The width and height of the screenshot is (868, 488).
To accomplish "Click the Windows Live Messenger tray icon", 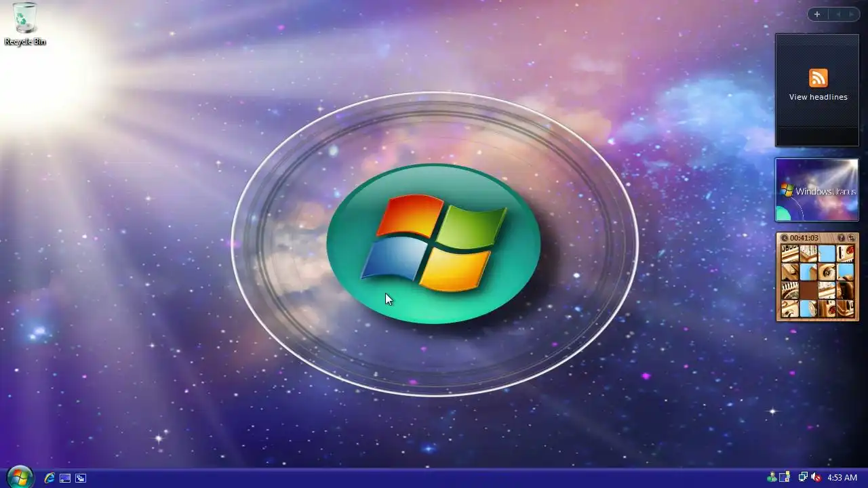I will (x=772, y=478).
